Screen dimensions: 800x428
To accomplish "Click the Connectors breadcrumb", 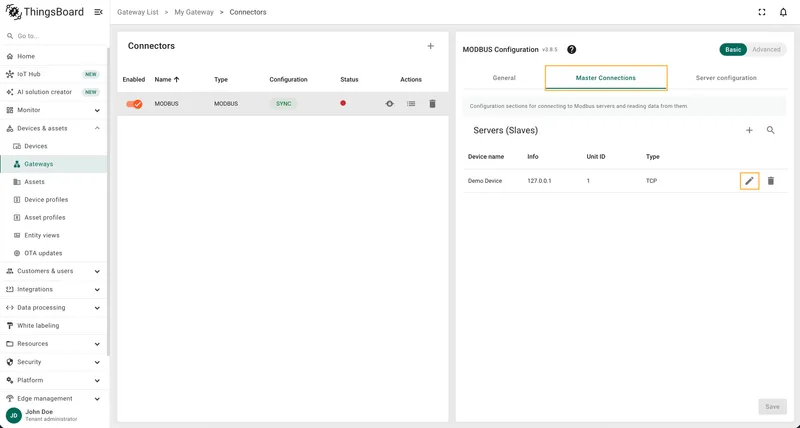I will [248, 12].
